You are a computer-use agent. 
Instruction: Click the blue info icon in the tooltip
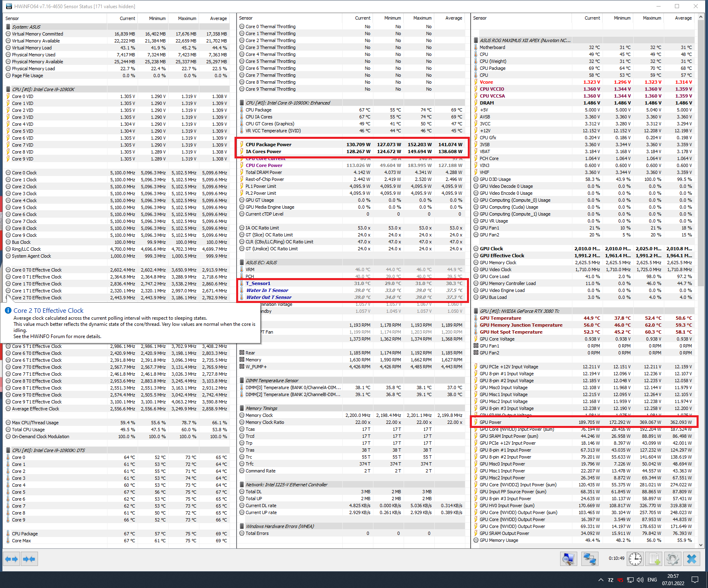point(8,310)
